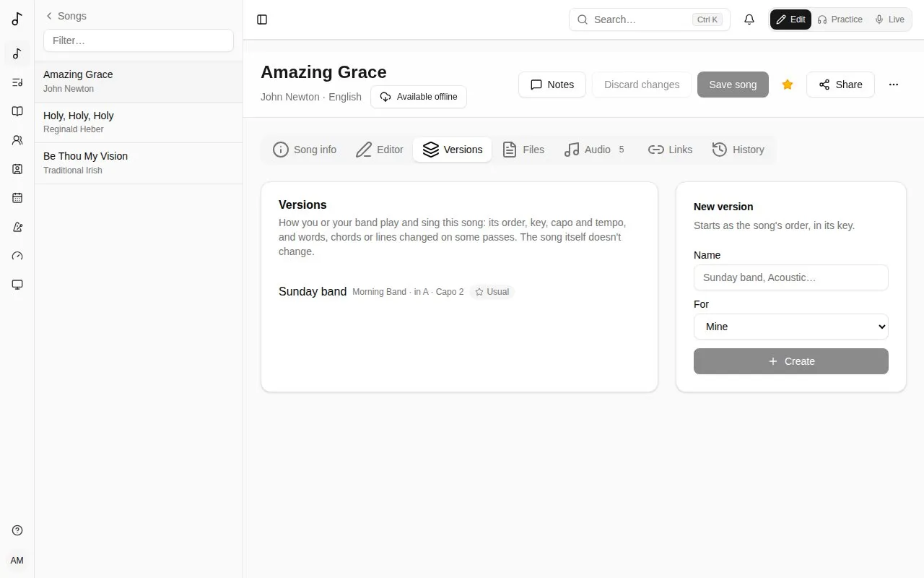
Task: Switch to Practice mode
Action: [x=840, y=20]
